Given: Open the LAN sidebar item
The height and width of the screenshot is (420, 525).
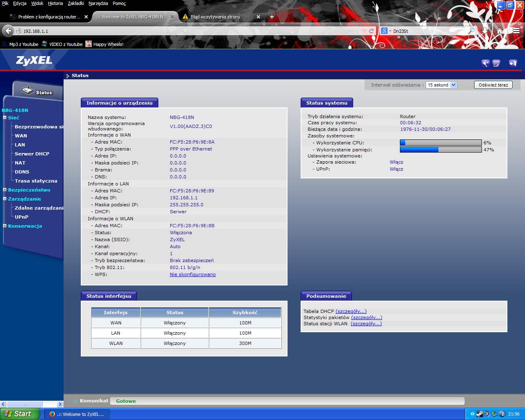Looking at the screenshot, I should point(20,145).
